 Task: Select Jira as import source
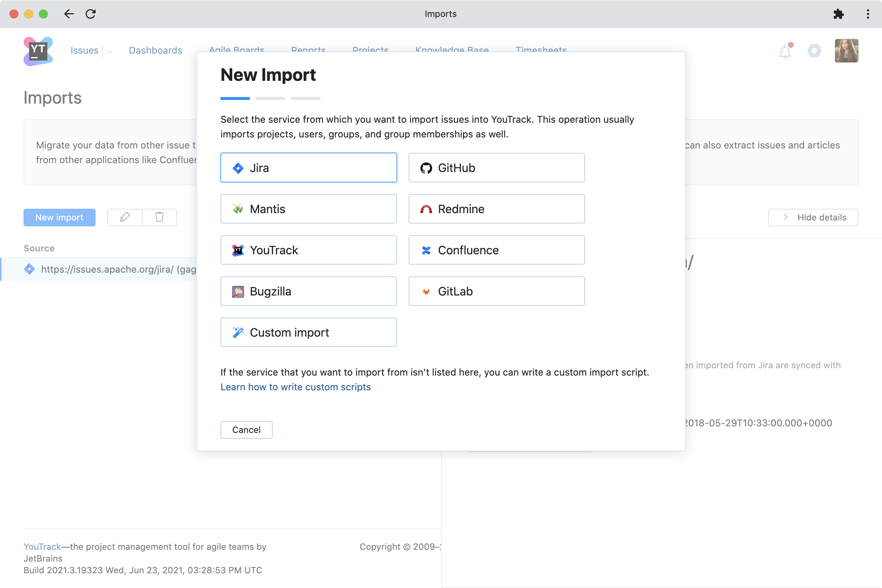click(x=308, y=168)
